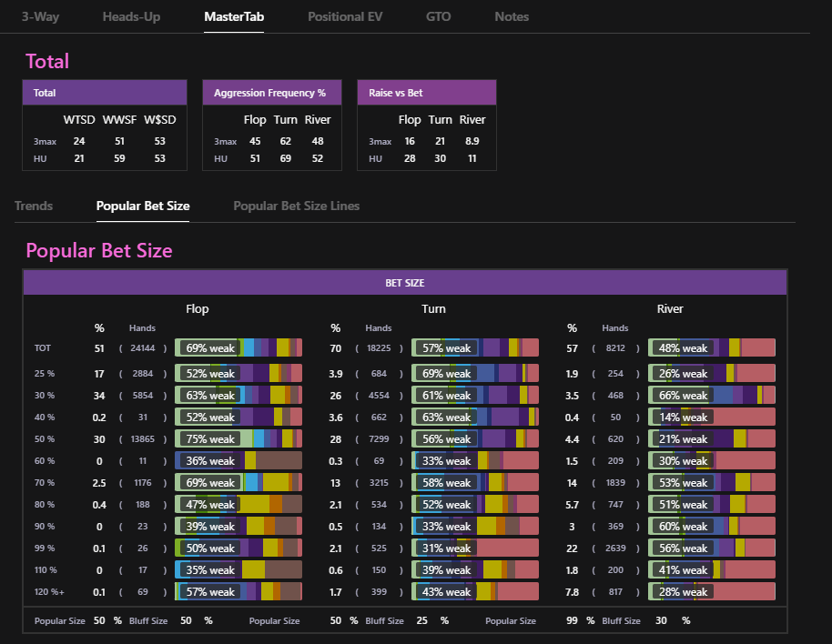Click the River 14% weak bar
This screenshot has width=832, height=644.
coord(711,417)
